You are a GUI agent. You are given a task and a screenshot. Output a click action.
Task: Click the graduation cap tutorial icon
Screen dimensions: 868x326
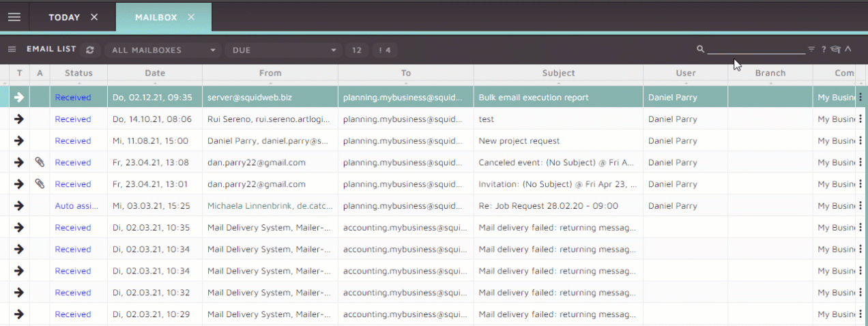tap(835, 49)
